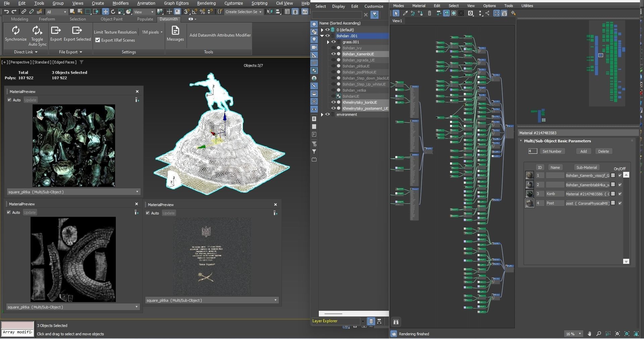This screenshot has width=644, height=339.
Task: Toggle the Angle Snap icon
Action: [x=194, y=12]
